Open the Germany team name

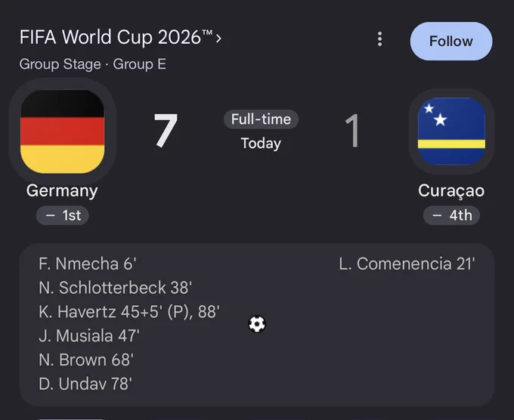(62, 190)
